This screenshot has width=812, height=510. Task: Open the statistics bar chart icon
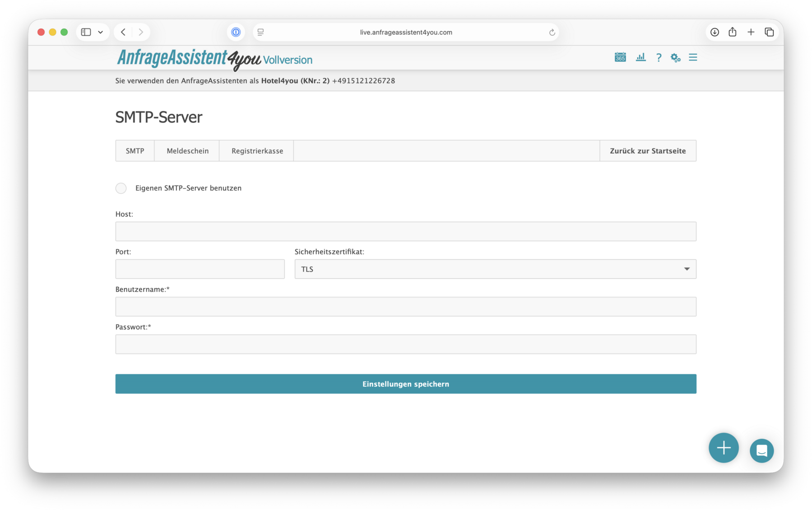[640, 57]
